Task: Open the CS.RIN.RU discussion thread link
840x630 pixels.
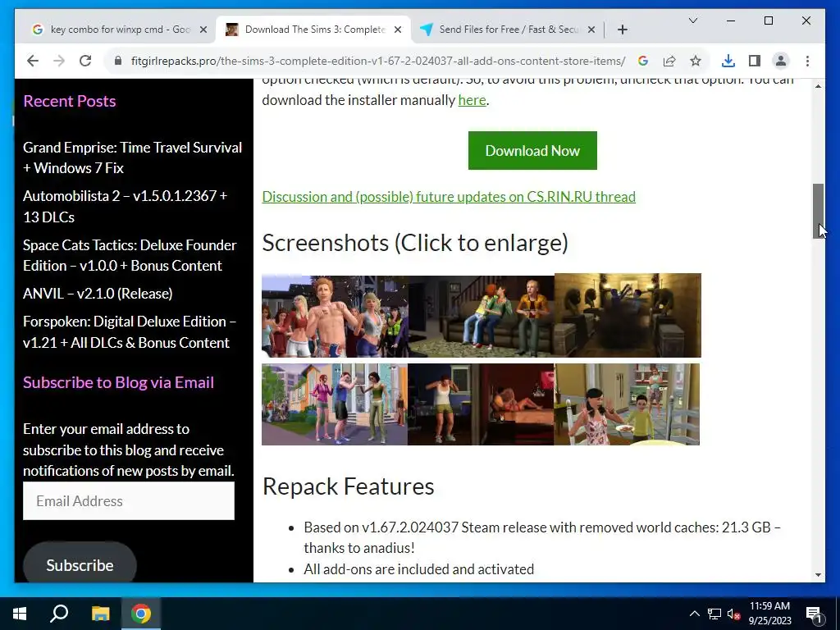Action: point(449,197)
